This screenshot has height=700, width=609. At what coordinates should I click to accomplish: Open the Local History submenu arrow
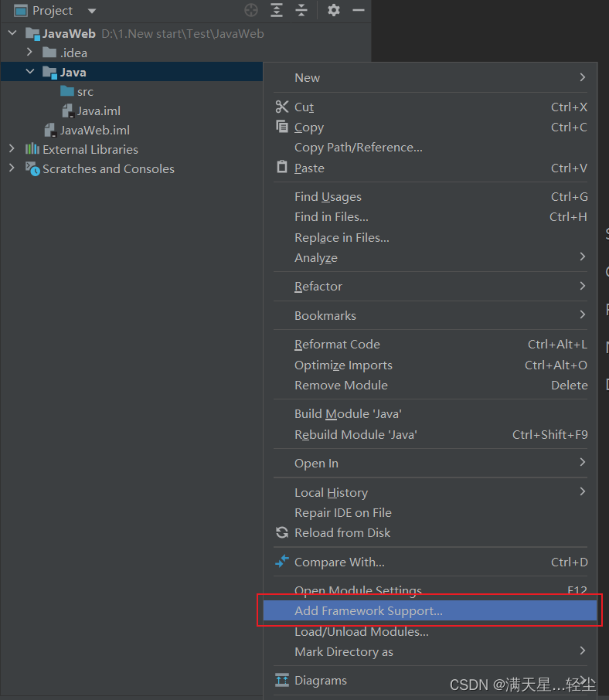pos(582,491)
